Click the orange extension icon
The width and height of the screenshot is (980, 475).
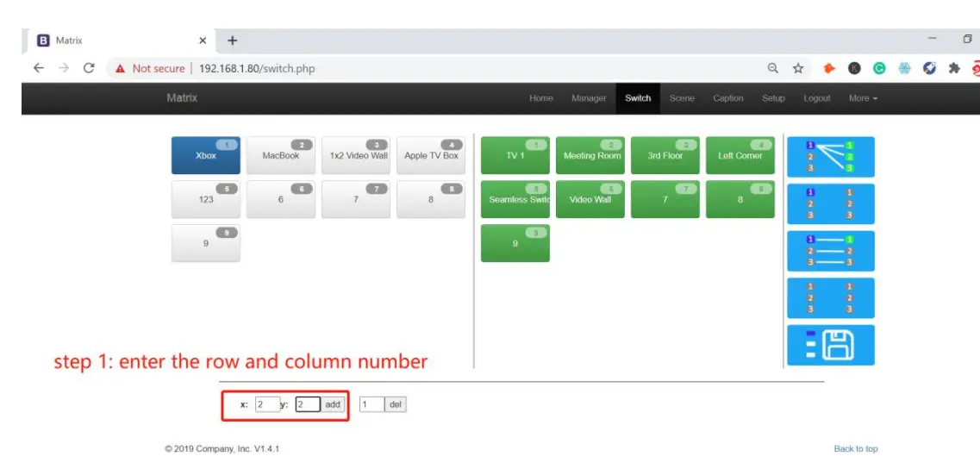coord(829,69)
